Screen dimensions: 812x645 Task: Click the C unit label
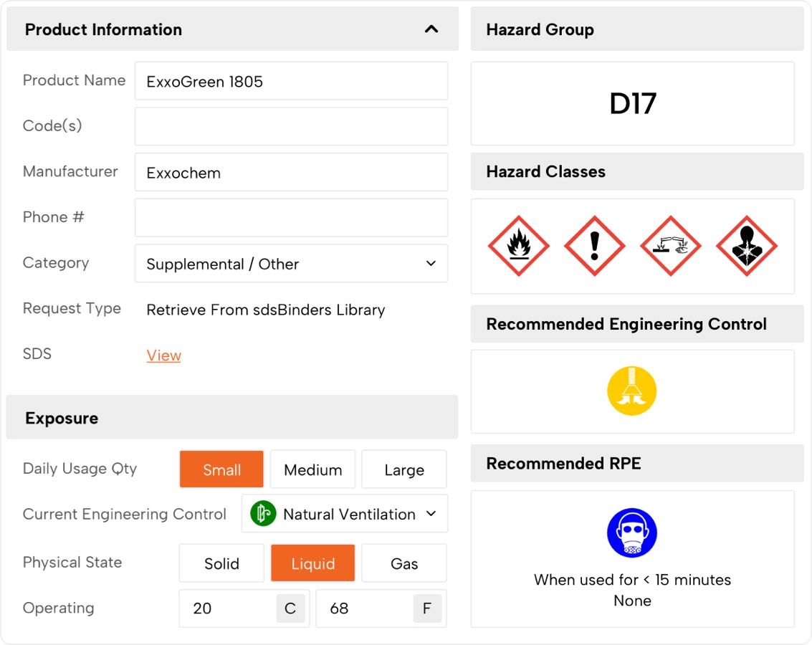[290, 608]
